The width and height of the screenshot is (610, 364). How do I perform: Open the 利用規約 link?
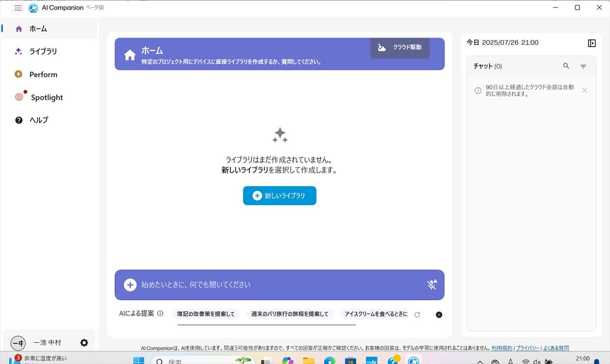[x=502, y=348]
